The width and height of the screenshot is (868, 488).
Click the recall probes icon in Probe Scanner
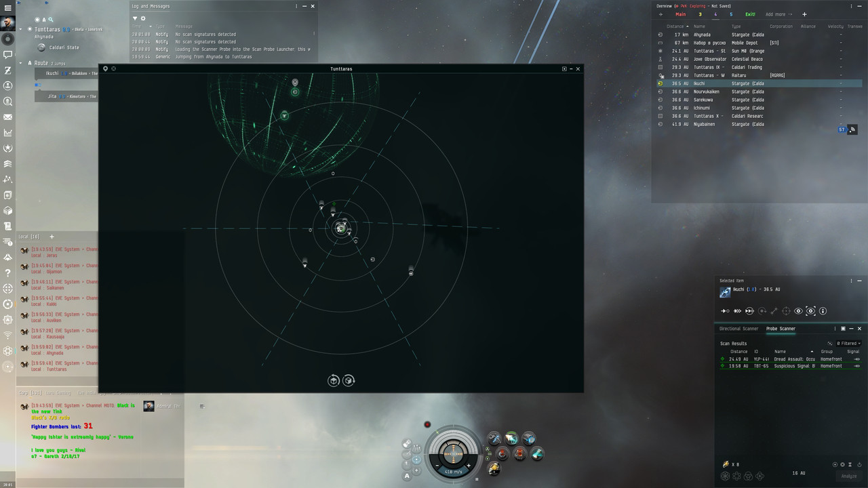[x=859, y=465]
